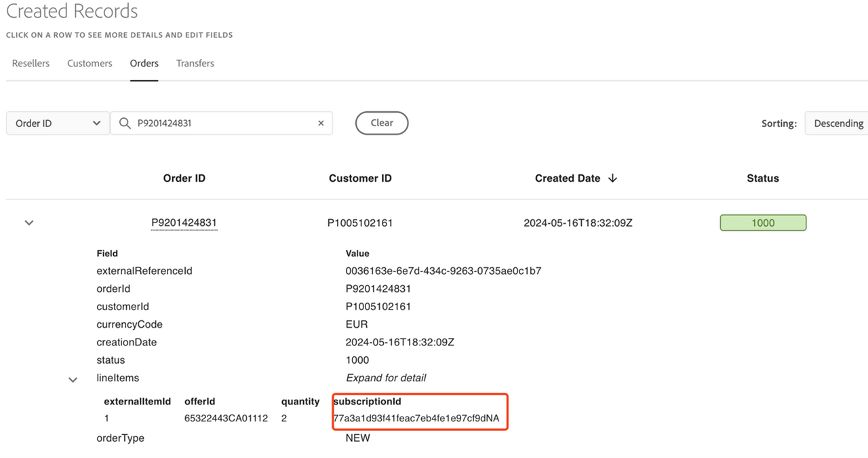Viewport: 868px width, 458px height.
Task: Go to the Transfers tab
Action: 195,63
